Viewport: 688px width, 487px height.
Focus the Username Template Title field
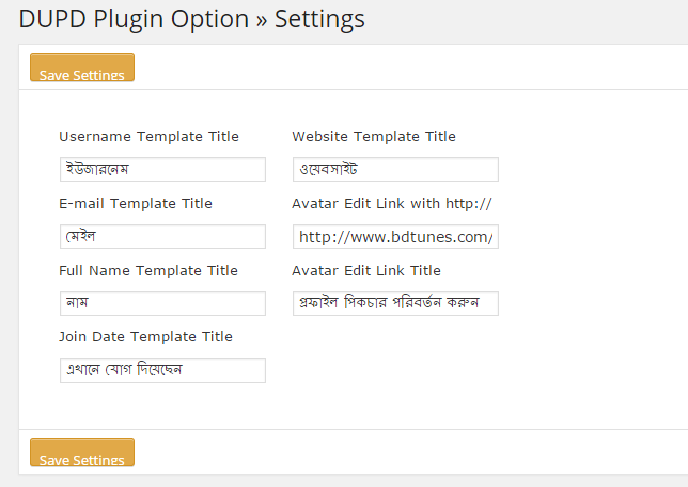tap(162, 169)
